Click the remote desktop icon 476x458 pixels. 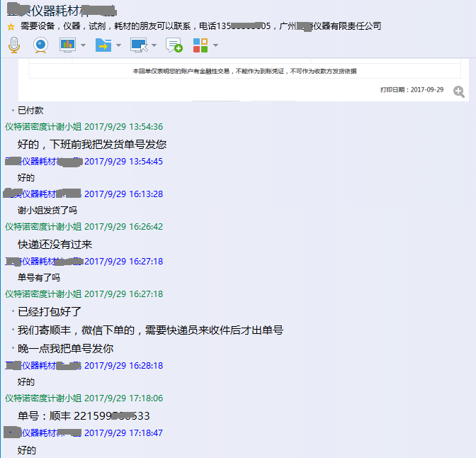point(139,45)
